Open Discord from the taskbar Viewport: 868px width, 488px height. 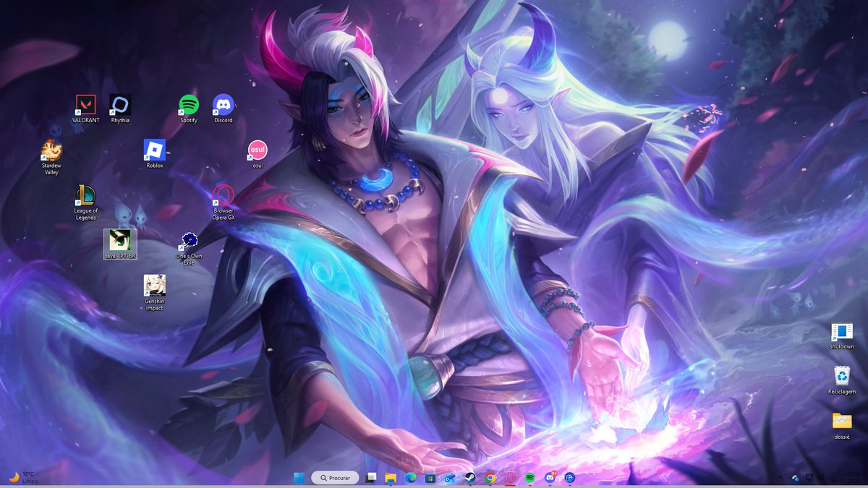550,478
